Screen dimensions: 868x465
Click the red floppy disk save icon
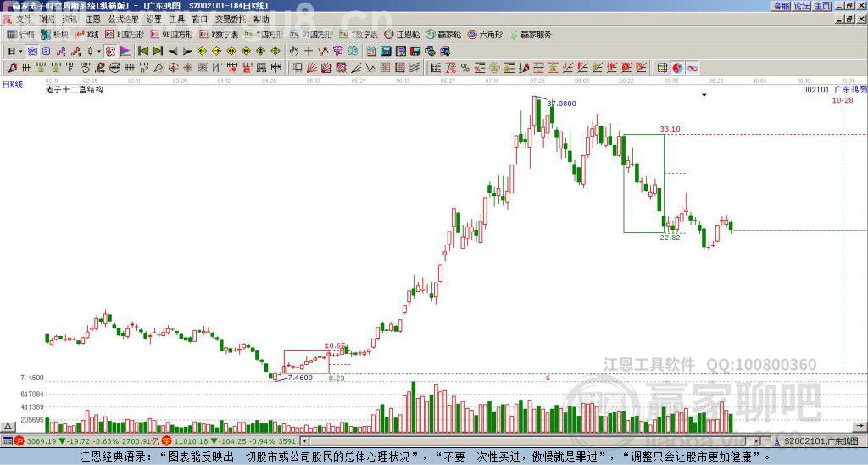click(x=415, y=52)
